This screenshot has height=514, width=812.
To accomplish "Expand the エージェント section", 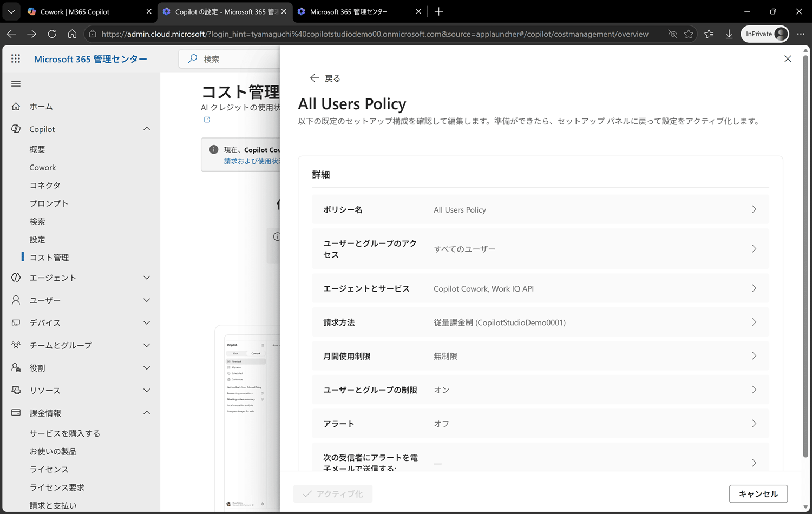I will tap(147, 278).
